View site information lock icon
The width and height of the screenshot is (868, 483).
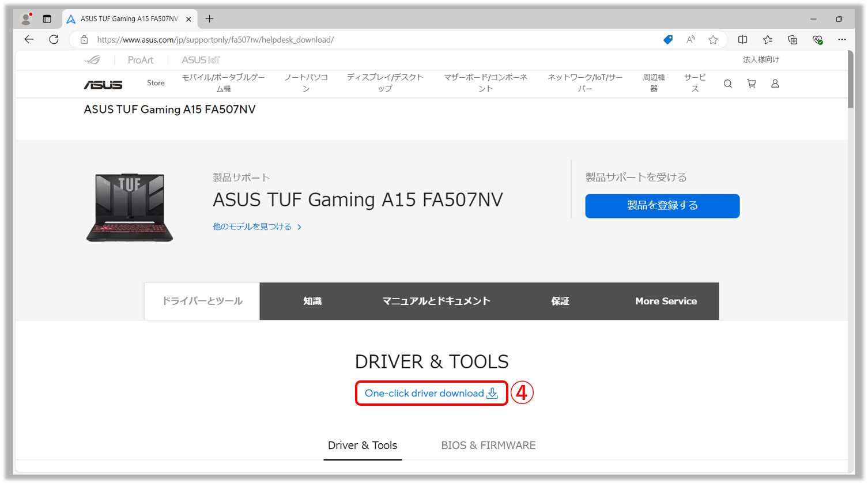point(84,40)
